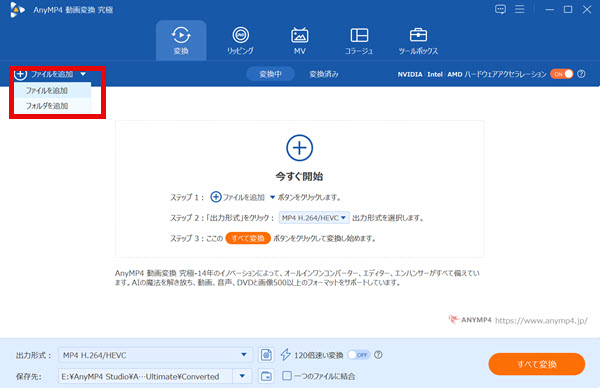Click the ファイルを追加 dropdown arrow in toolbar

(x=83, y=74)
